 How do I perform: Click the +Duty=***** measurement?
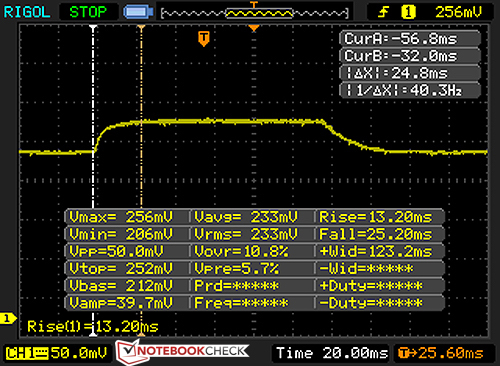371,286
